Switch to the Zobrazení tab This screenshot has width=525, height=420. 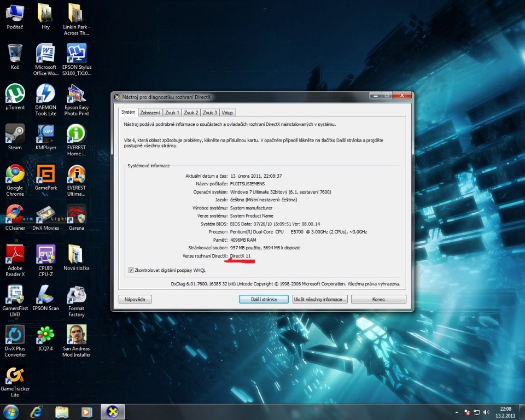point(150,113)
